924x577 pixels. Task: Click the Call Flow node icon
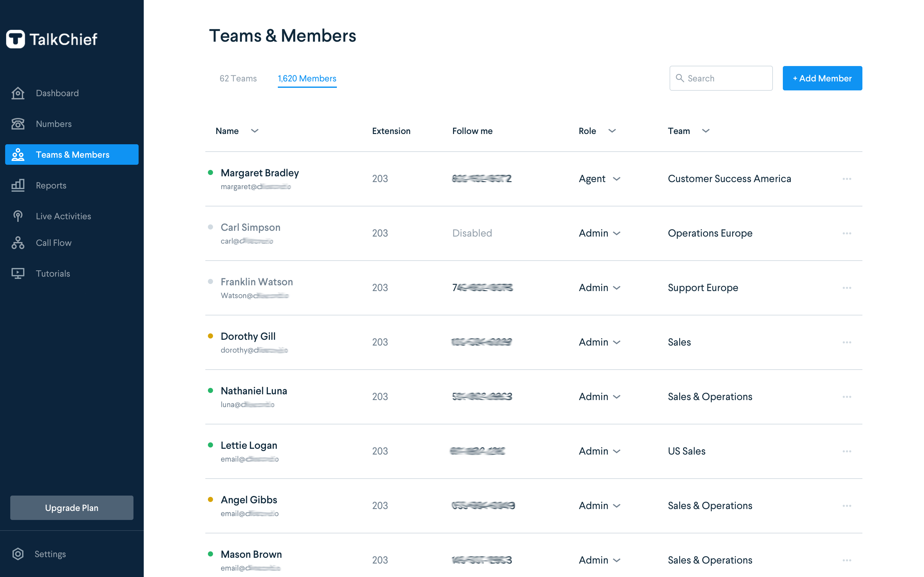pos(18,243)
